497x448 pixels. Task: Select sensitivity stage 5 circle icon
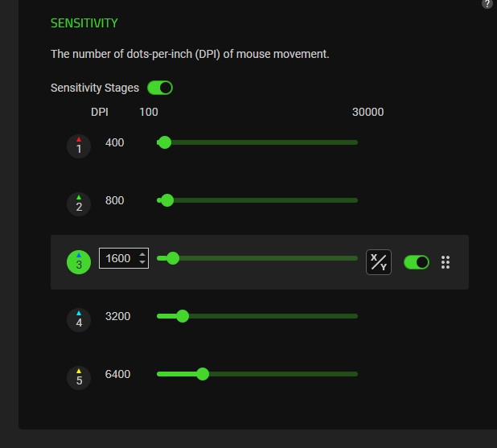coord(79,378)
